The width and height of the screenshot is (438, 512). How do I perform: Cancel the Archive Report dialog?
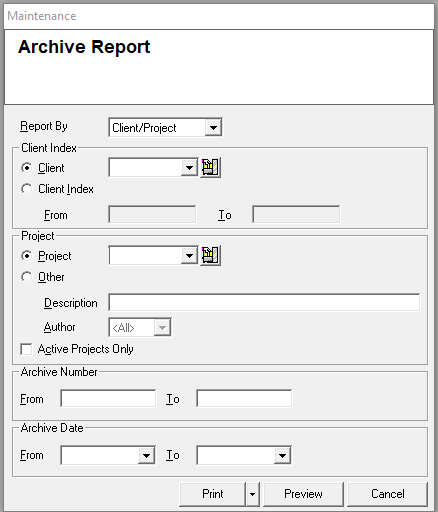[x=388, y=494]
